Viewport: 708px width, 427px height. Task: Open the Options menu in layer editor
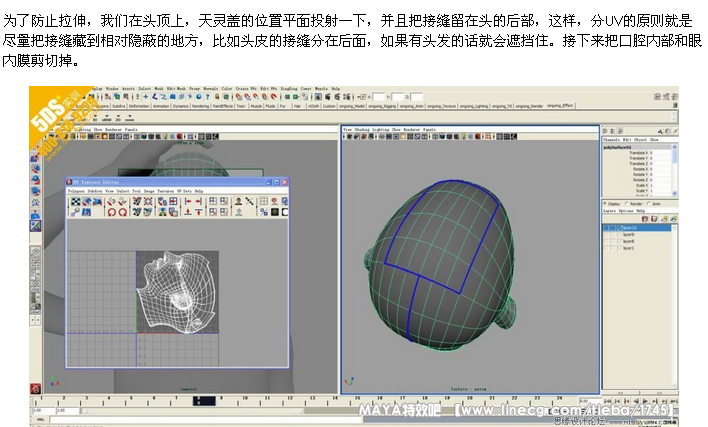coord(626,211)
